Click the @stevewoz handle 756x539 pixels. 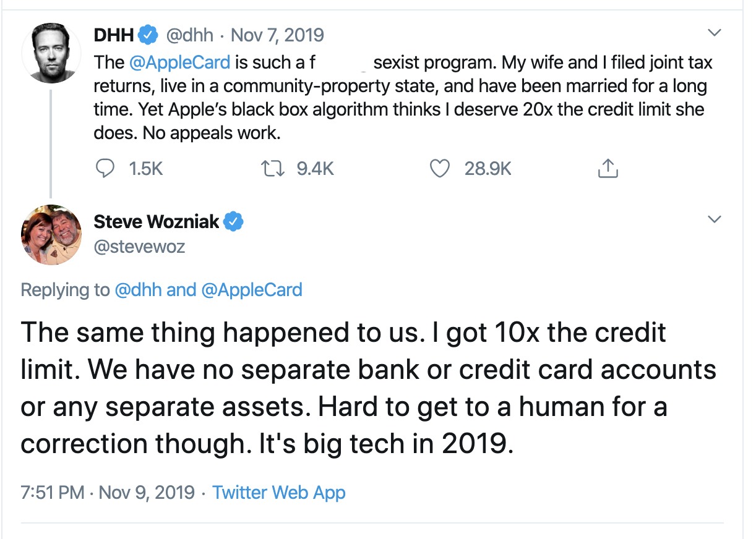tap(139, 247)
